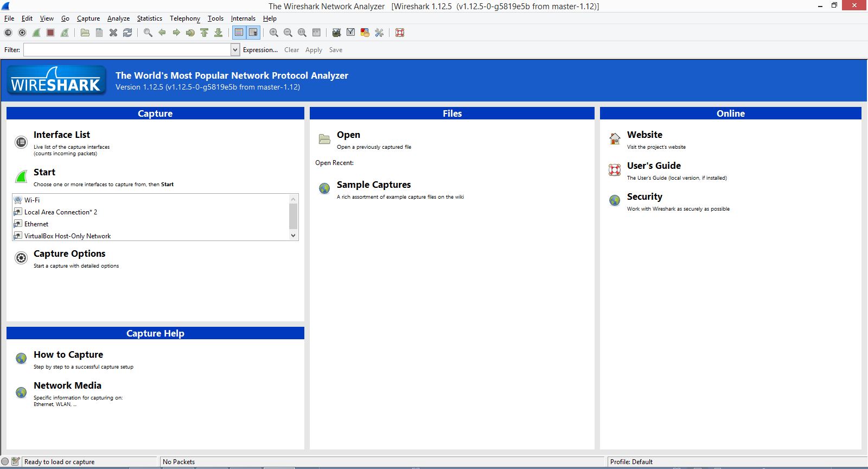Viewport: 868px width, 469px height.
Task: Open the Edit menu
Action: pyautogui.click(x=27, y=18)
